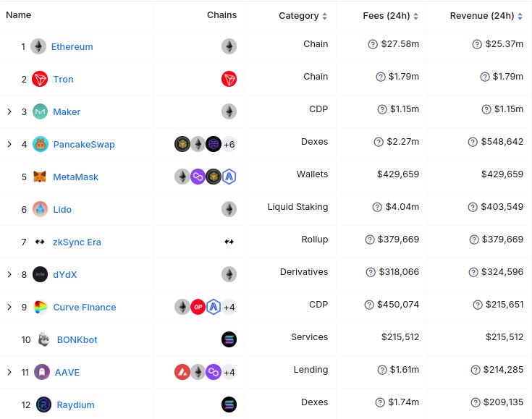Click the Optimism OP chain icon for Curve Finance
The height and width of the screenshot is (419, 532).
coord(198,307)
